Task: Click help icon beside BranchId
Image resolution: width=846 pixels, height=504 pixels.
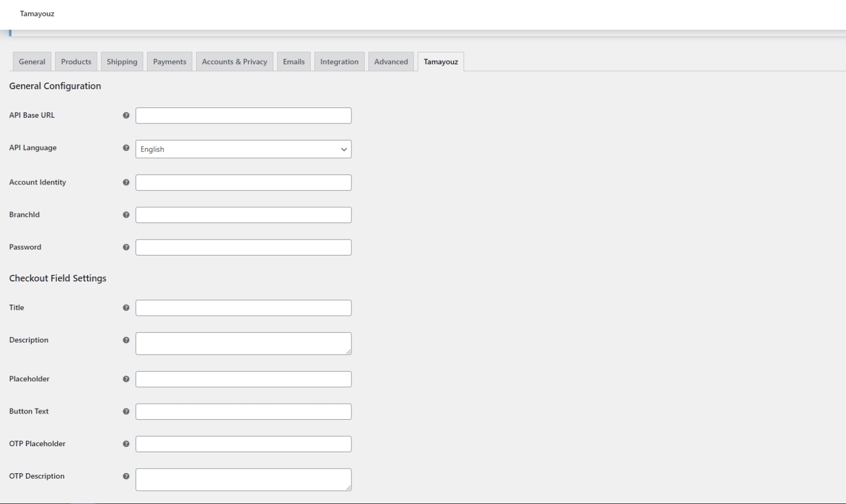Action: click(126, 215)
